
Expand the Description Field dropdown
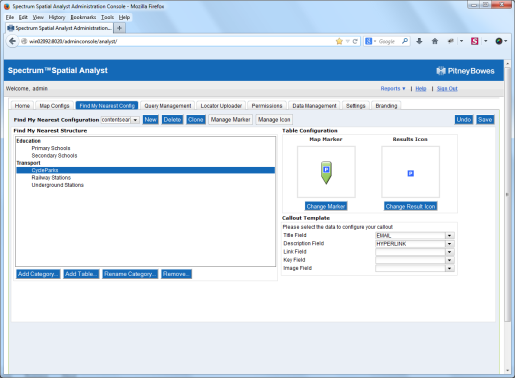449,244
